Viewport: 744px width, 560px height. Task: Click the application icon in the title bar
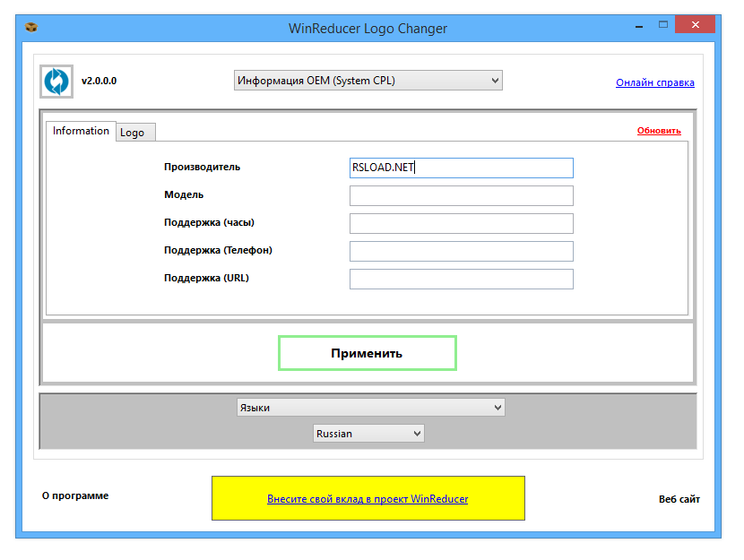pos(30,27)
